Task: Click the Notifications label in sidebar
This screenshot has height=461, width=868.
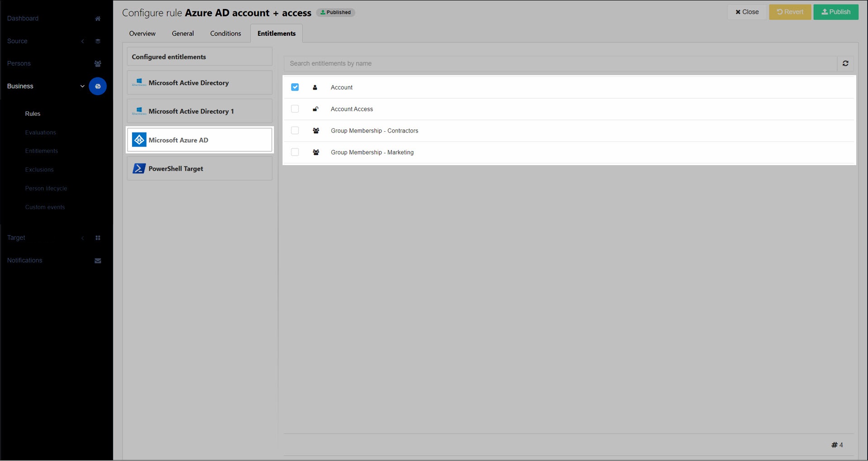Action: 25,261
